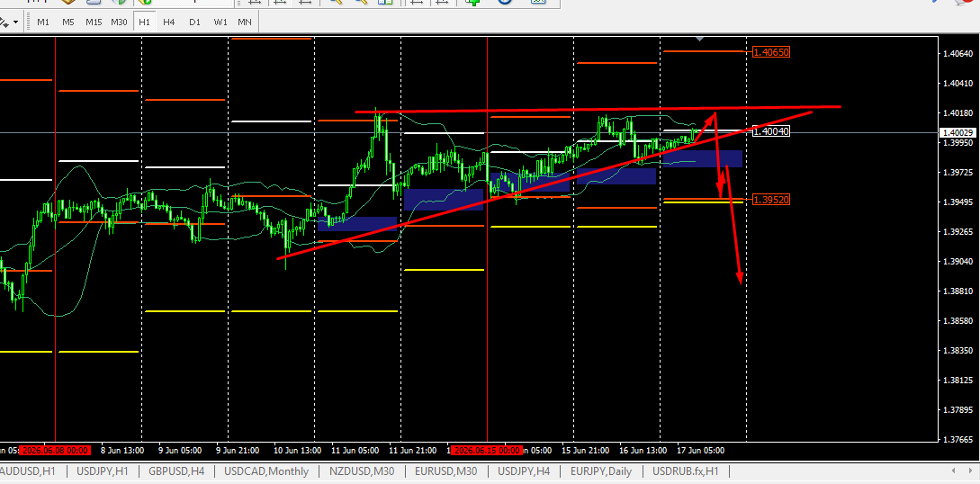
Task: Change chart period to H4
Action: 169,22
